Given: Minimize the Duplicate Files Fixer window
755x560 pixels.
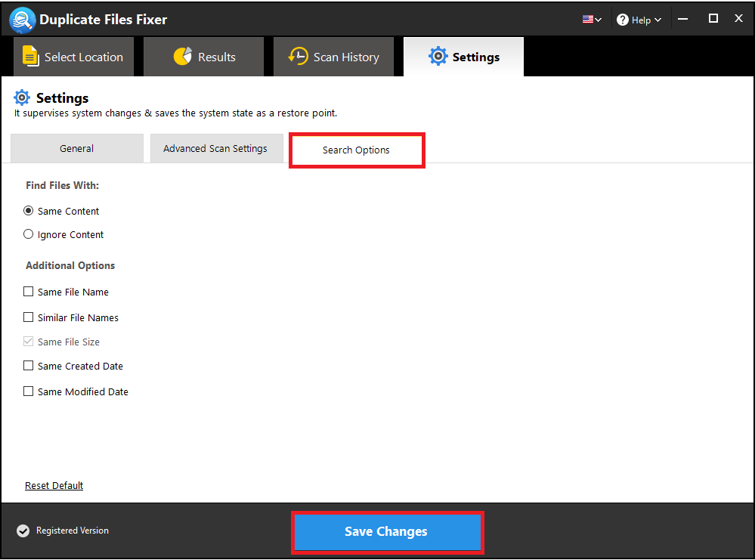Looking at the screenshot, I should pos(682,19).
